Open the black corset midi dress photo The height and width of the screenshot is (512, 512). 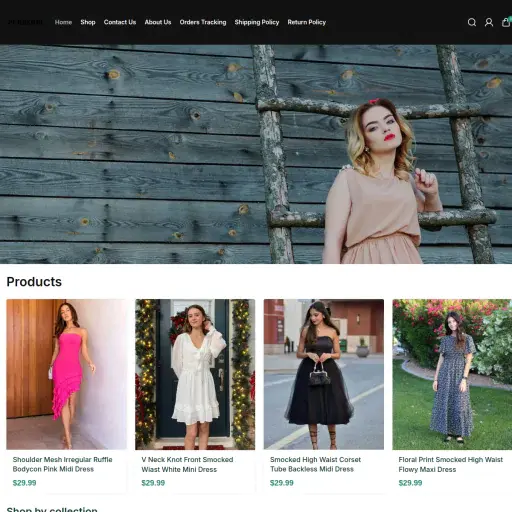point(324,374)
